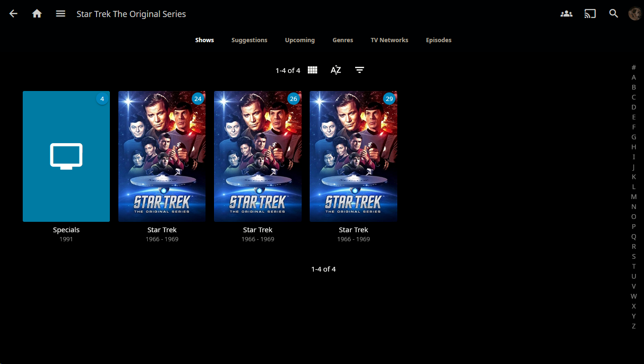Screen dimensions: 644x364
Task: Open the SyncPlay group icon
Action: (x=566, y=14)
